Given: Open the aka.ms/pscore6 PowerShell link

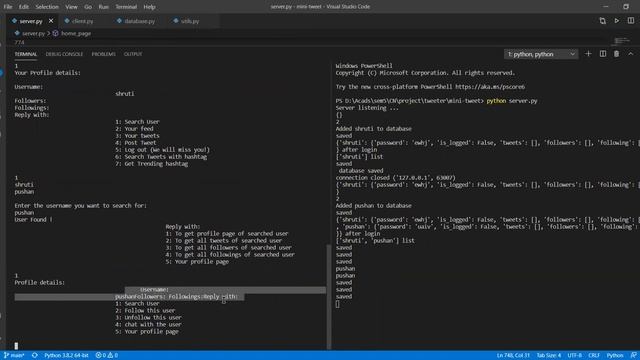Looking at the screenshot, I should [490, 87].
